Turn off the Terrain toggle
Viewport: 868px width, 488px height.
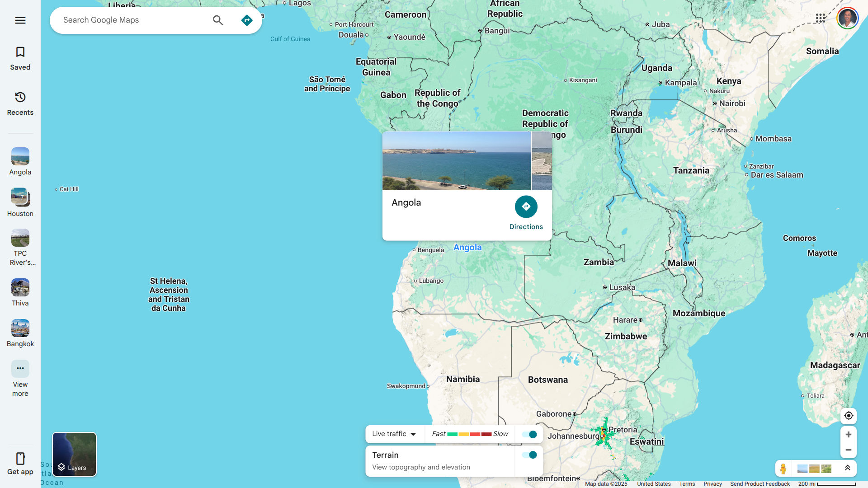[x=529, y=455]
